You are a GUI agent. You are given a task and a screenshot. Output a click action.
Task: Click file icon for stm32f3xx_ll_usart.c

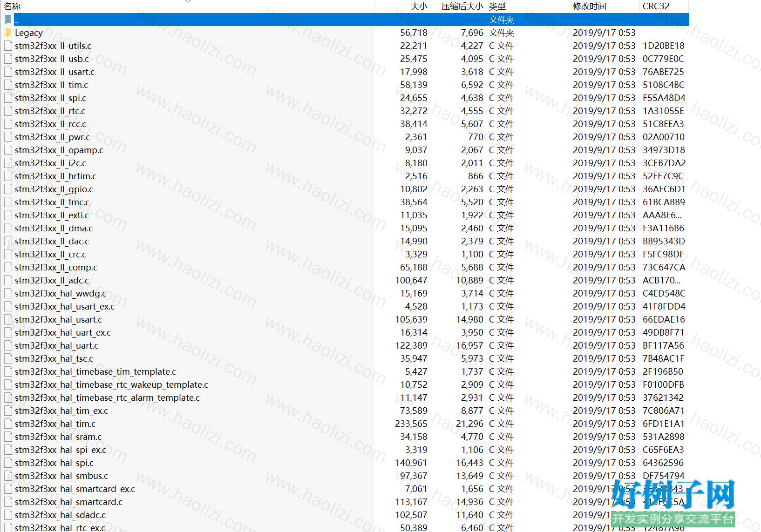click(x=8, y=72)
